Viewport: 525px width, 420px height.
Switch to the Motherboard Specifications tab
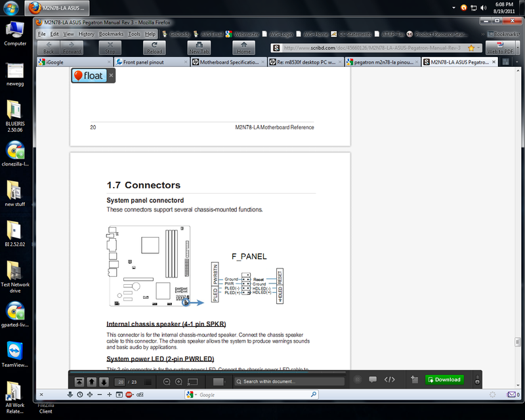228,62
